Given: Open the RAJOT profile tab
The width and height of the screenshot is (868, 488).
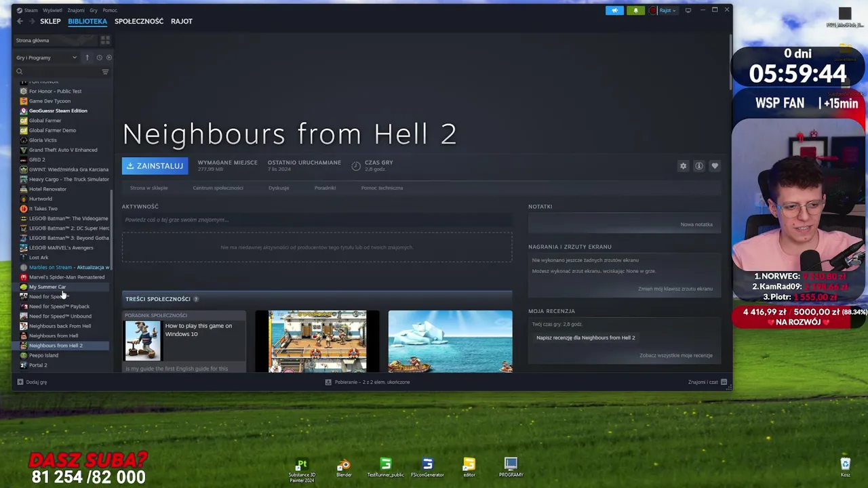Looking at the screenshot, I should pos(182,21).
